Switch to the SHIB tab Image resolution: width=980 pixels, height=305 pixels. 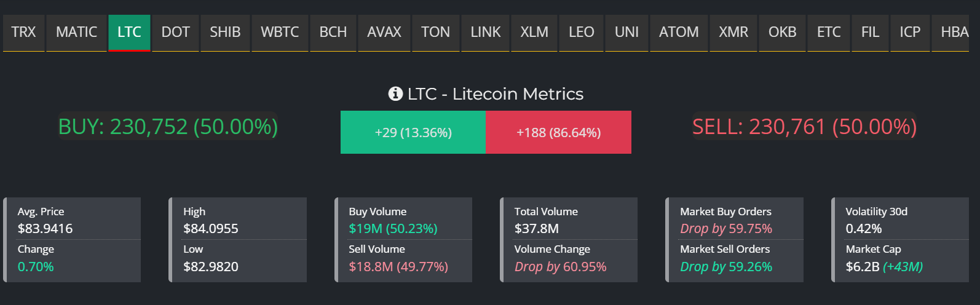225,32
